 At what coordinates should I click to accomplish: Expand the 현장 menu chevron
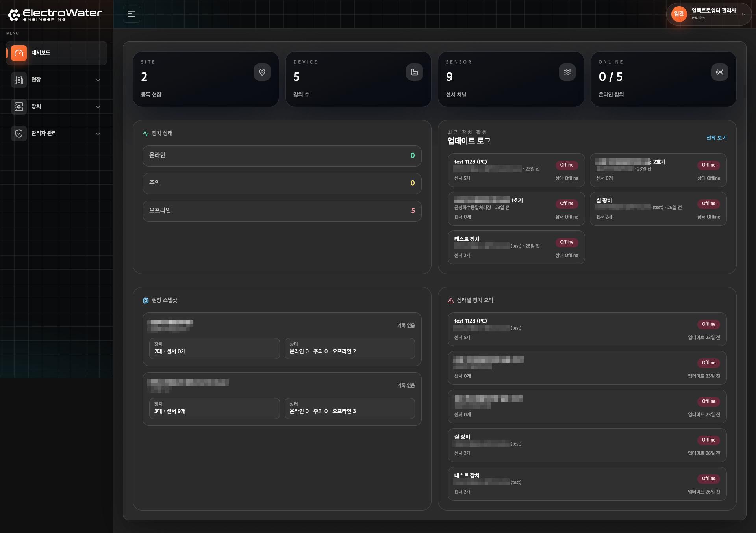(x=98, y=80)
